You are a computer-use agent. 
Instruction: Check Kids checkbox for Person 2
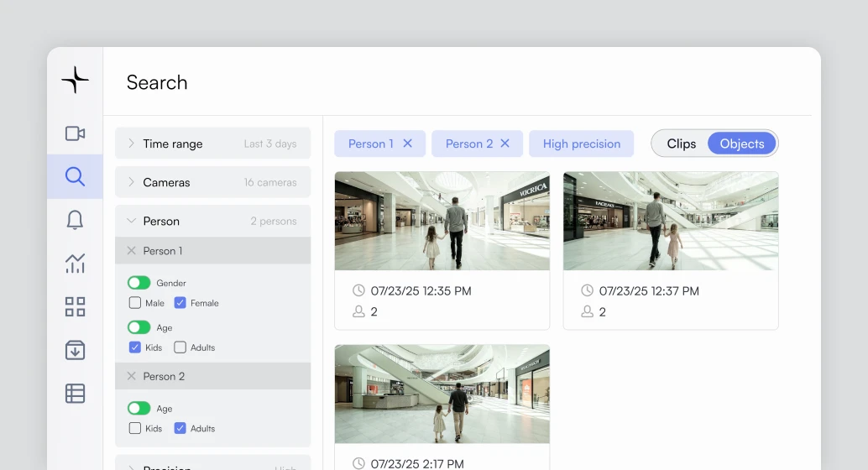pyautogui.click(x=134, y=429)
